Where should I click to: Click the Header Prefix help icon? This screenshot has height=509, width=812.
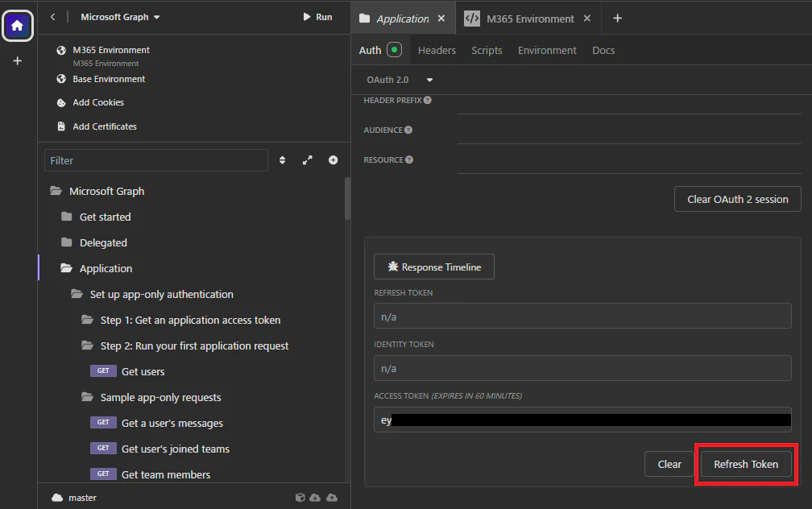pyautogui.click(x=427, y=101)
